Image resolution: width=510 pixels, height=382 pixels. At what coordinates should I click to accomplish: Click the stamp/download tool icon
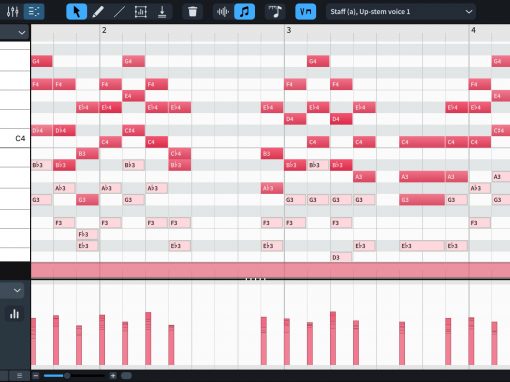(x=162, y=12)
